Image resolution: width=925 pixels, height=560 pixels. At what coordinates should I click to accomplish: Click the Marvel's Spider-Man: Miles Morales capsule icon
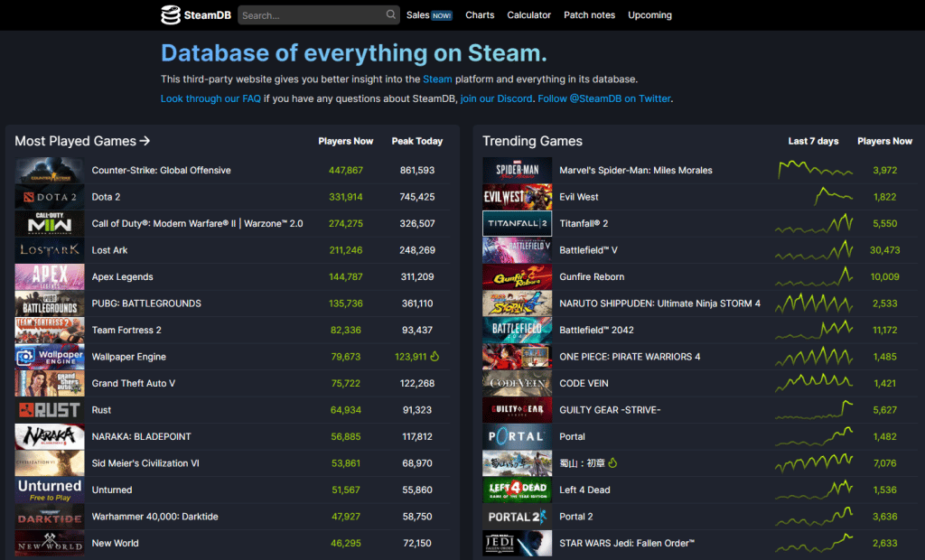point(517,170)
